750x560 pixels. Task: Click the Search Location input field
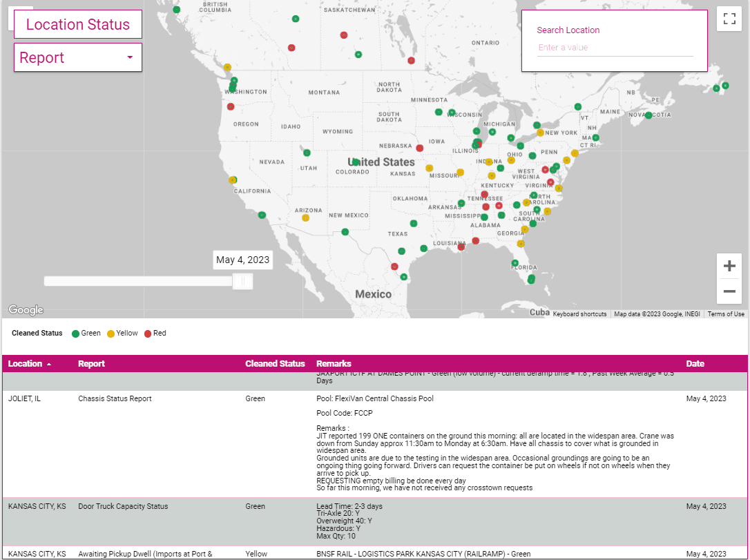615,48
